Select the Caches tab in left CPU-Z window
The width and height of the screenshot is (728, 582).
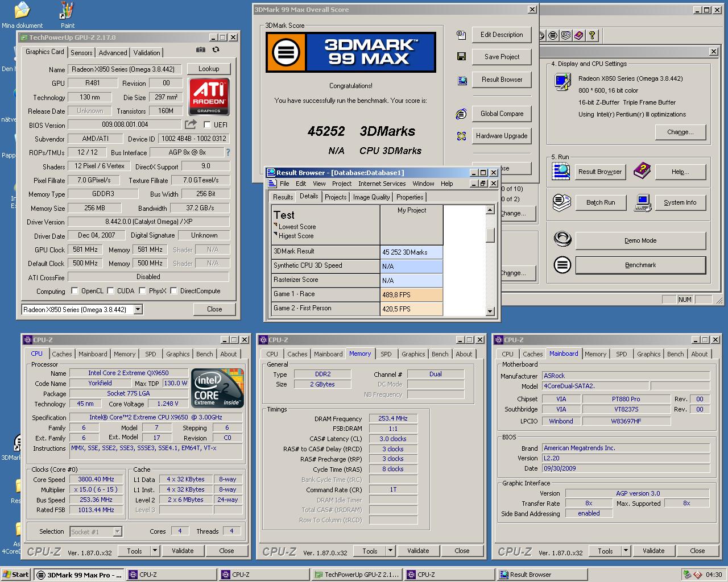pos(62,354)
